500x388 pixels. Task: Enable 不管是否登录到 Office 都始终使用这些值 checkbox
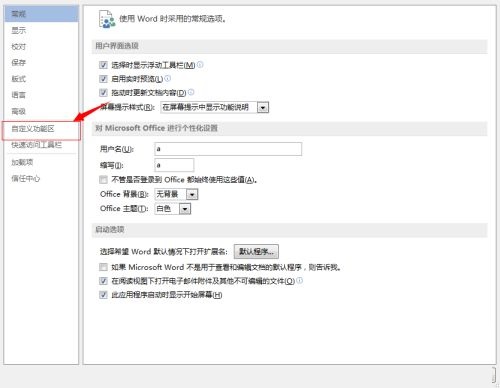(103, 180)
